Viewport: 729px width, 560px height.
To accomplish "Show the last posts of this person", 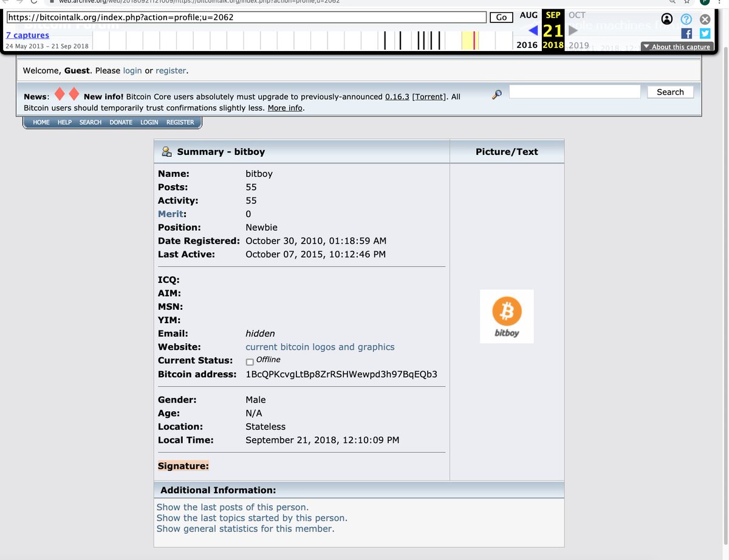I will [233, 507].
